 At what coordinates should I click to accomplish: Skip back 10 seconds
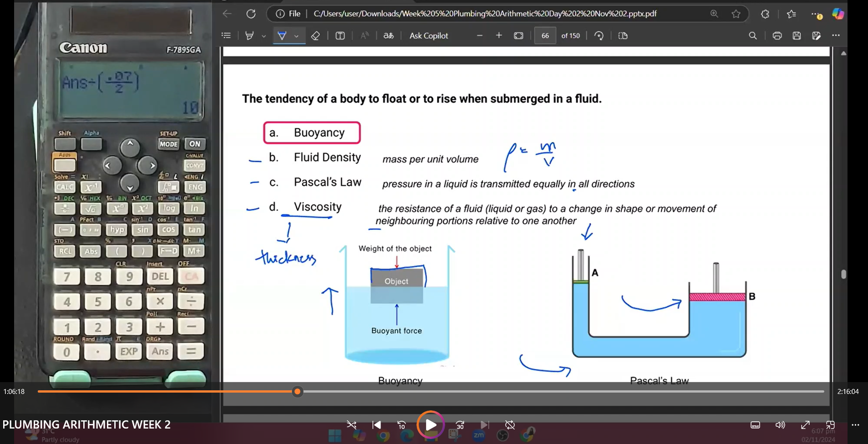pos(401,425)
